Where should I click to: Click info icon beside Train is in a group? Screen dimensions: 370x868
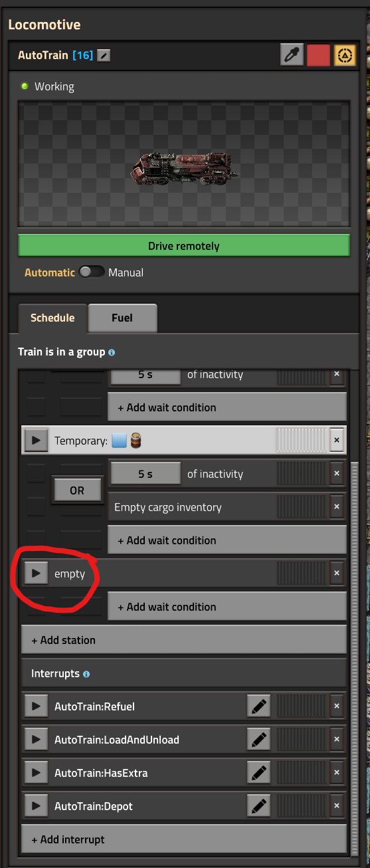[x=112, y=352]
